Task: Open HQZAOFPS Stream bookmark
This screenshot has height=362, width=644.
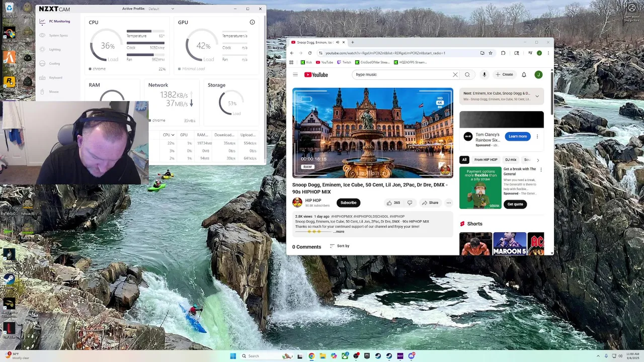Action: pyautogui.click(x=410, y=62)
